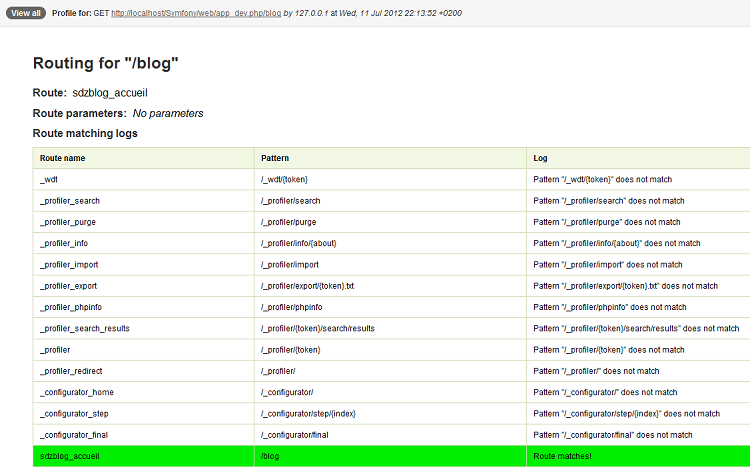Viewport: 750px width, 469px height.
Task: Click the View all button
Action: point(25,13)
